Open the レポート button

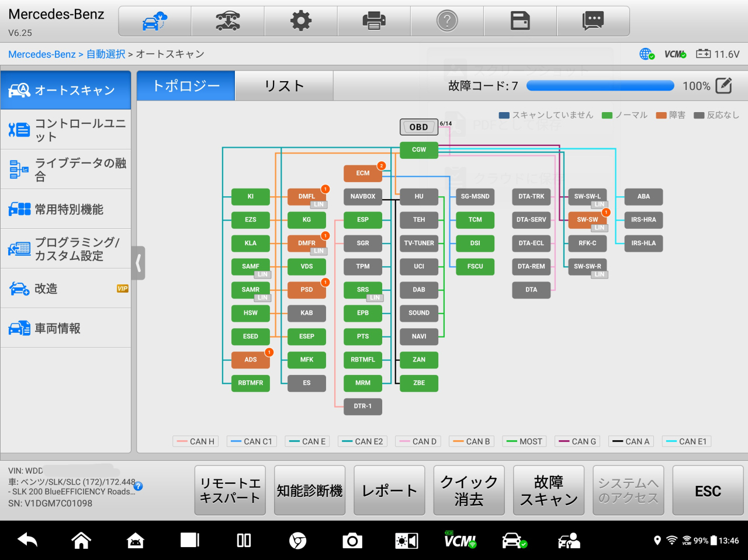(389, 491)
